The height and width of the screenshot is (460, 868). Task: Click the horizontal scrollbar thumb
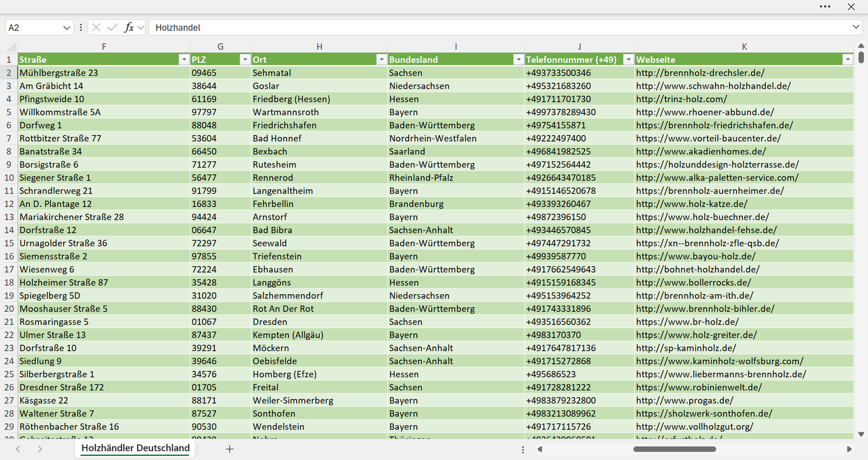tap(673, 449)
